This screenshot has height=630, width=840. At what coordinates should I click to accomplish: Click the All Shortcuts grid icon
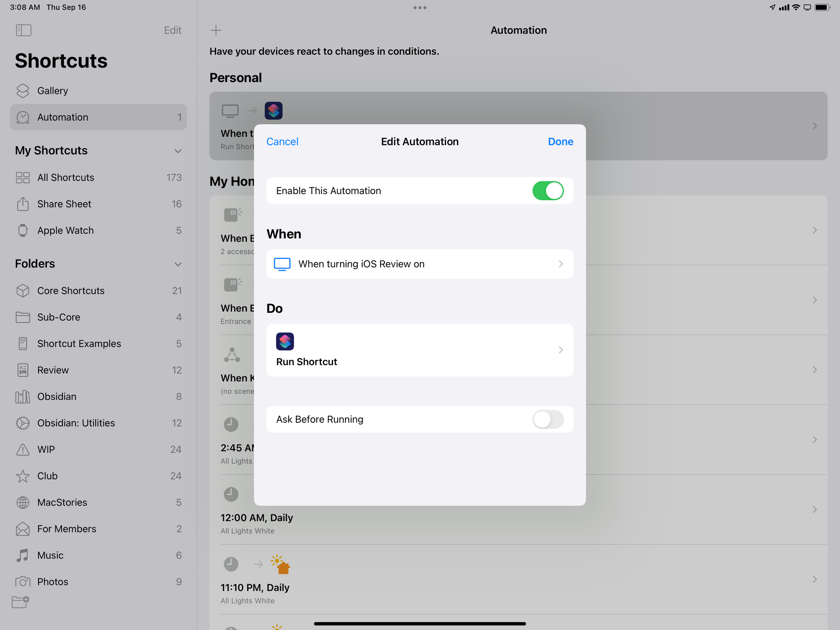click(x=23, y=178)
